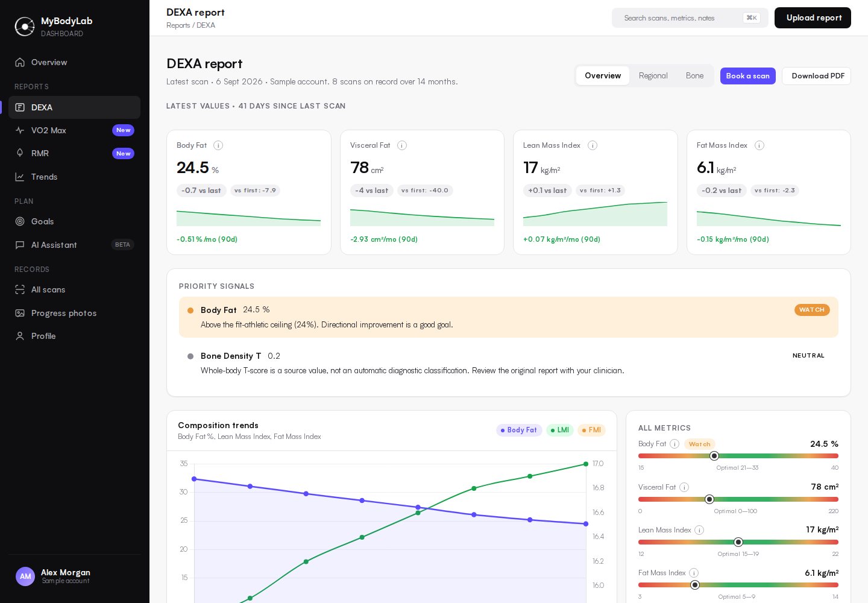Click info icon next to Lean Mass Index in All Metrics

(x=699, y=530)
